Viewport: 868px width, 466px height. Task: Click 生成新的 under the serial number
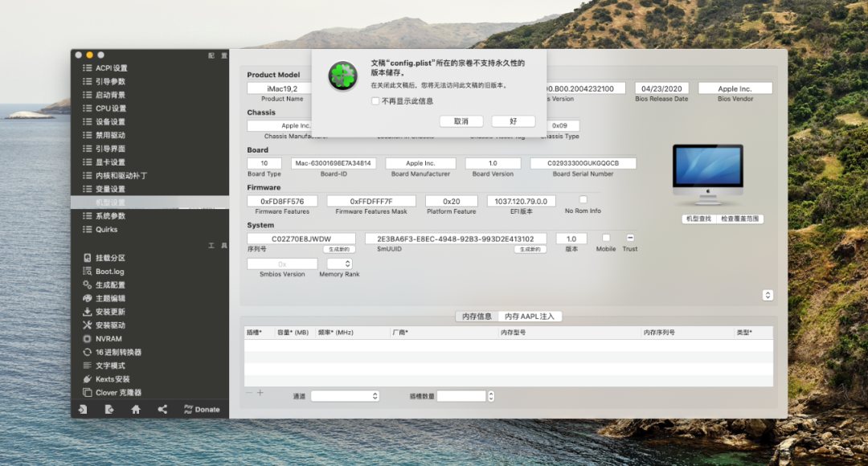point(339,250)
